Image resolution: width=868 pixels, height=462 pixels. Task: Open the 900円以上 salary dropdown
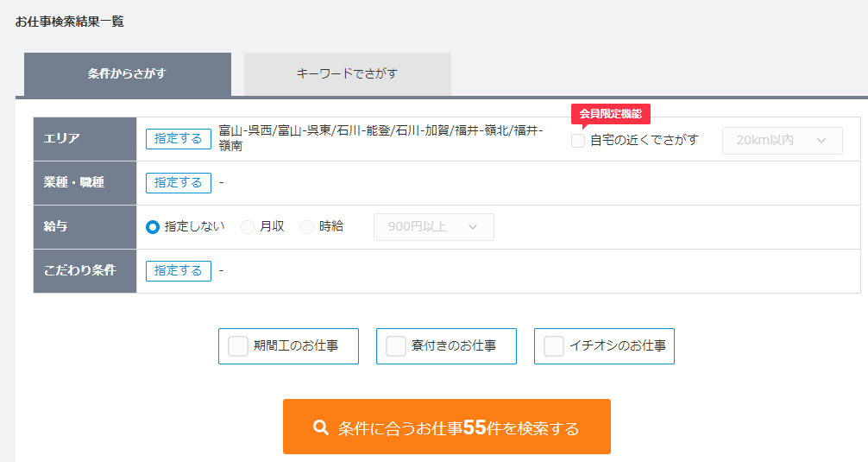coord(434,227)
